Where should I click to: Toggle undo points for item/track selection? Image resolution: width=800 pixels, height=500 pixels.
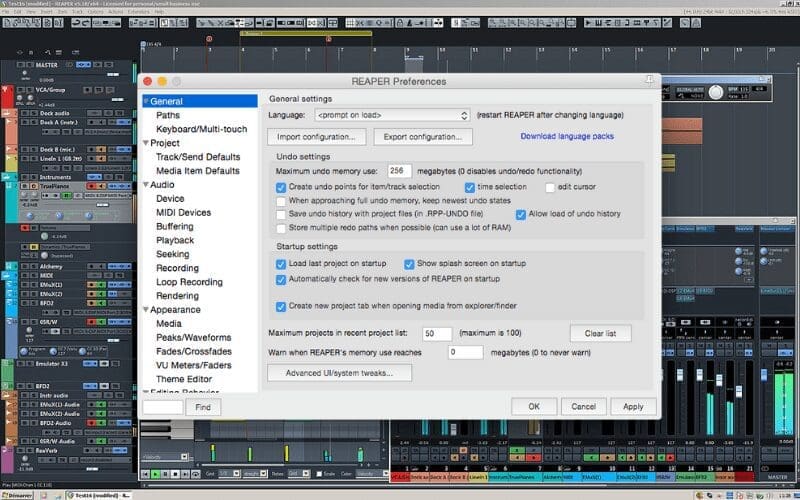point(281,187)
